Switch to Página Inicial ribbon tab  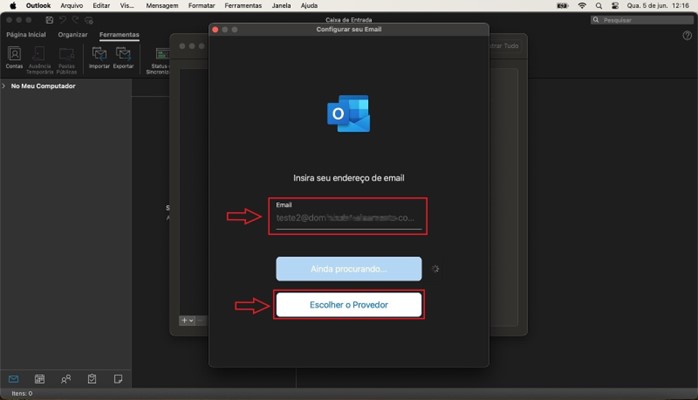pos(26,35)
